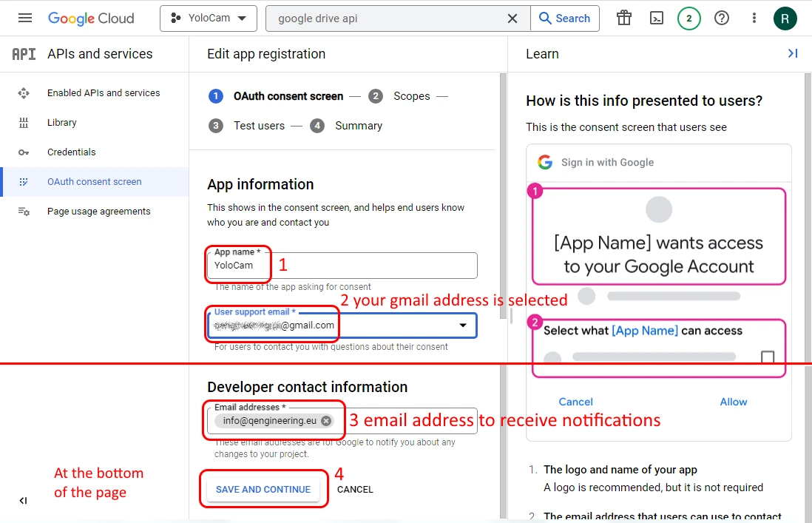Open the Library page
The width and height of the screenshot is (812, 523).
click(x=61, y=123)
